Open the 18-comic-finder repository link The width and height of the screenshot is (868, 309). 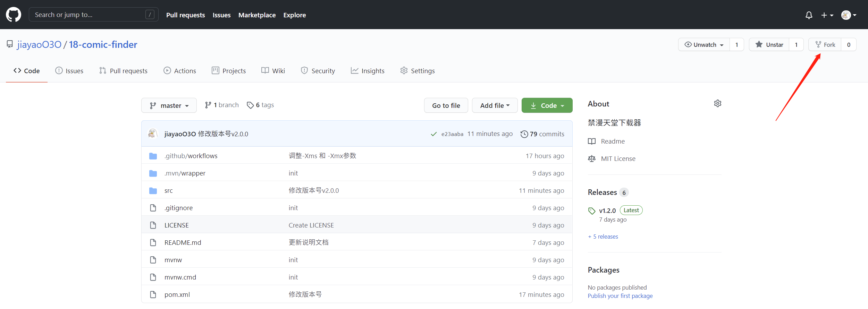pyautogui.click(x=103, y=44)
